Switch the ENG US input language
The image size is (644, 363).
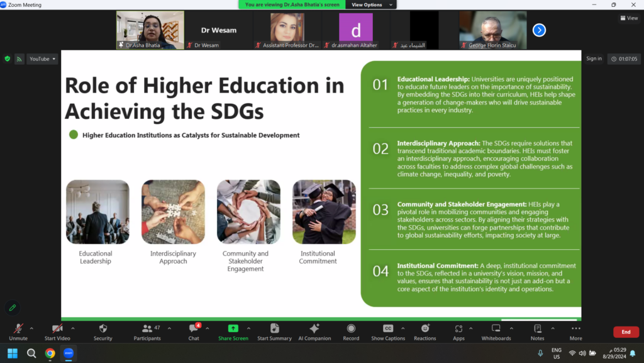pyautogui.click(x=557, y=353)
